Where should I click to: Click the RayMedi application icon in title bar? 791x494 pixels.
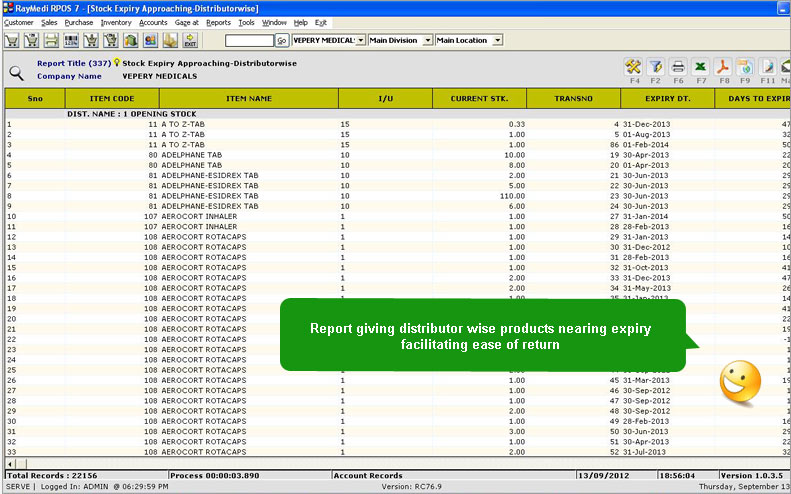(x=8, y=8)
